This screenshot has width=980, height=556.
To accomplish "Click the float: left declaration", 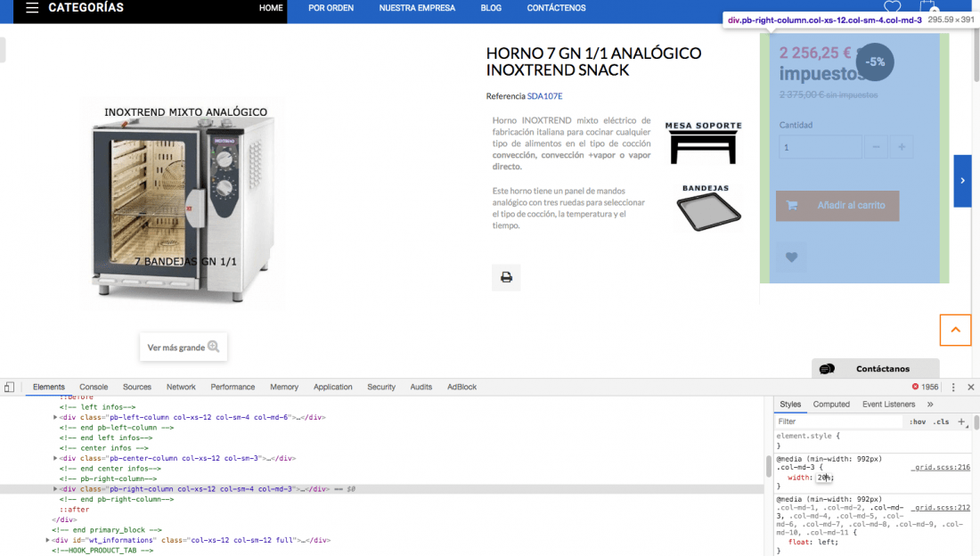I will (x=813, y=543).
